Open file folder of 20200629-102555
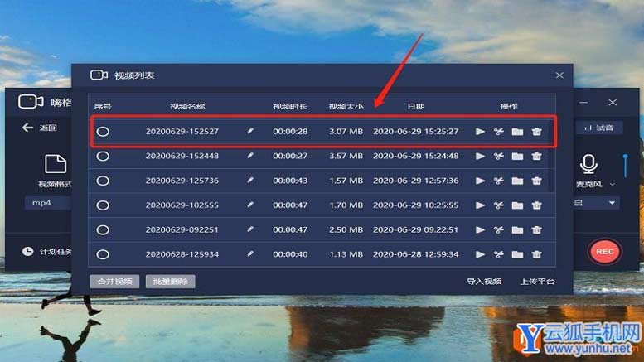 click(517, 205)
